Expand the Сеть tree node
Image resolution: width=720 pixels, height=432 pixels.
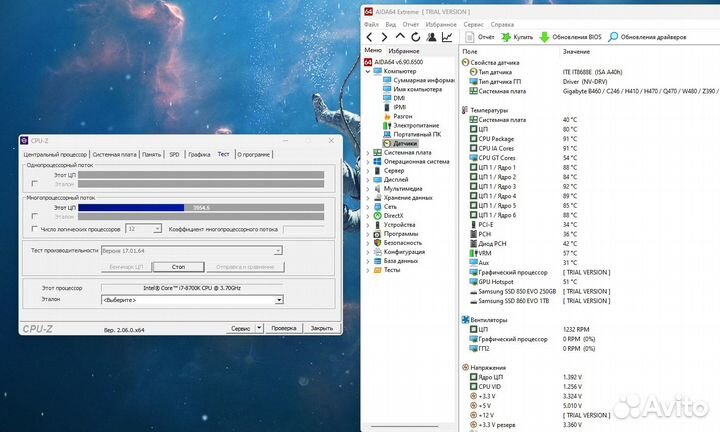(x=368, y=207)
